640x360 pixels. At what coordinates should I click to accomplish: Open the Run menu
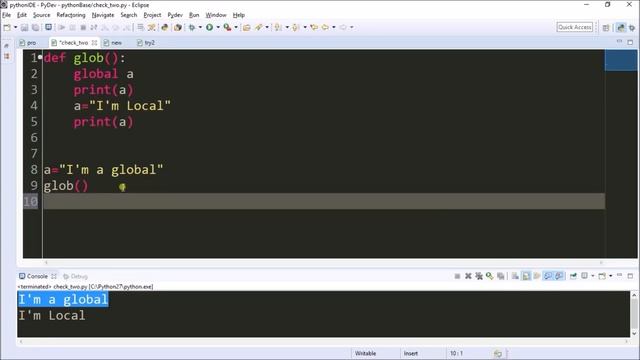tap(194, 15)
